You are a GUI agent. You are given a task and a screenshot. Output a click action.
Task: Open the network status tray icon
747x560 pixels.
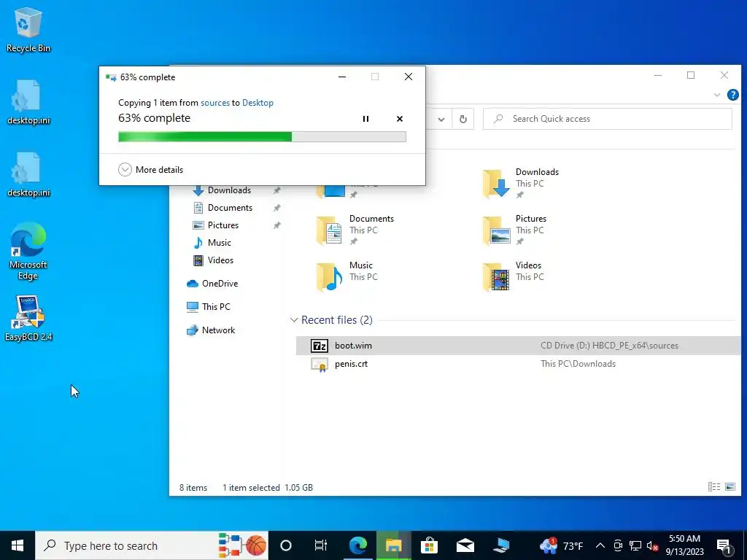click(635, 545)
